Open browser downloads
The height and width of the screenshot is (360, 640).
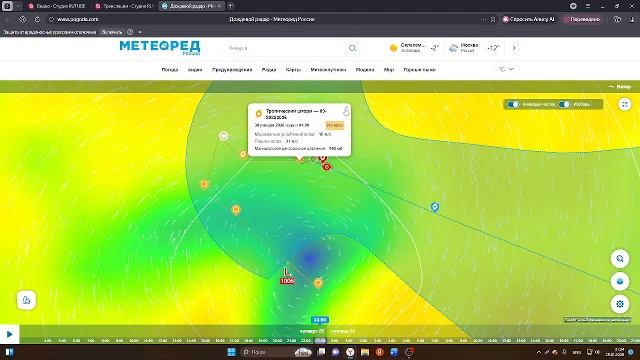pyautogui.click(x=631, y=19)
